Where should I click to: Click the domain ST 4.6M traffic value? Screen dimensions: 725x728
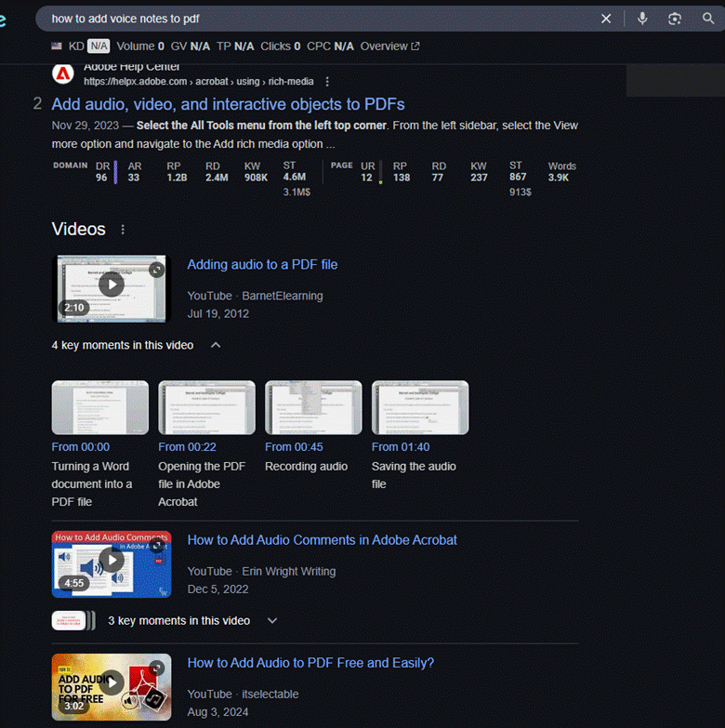click(295, 177)
